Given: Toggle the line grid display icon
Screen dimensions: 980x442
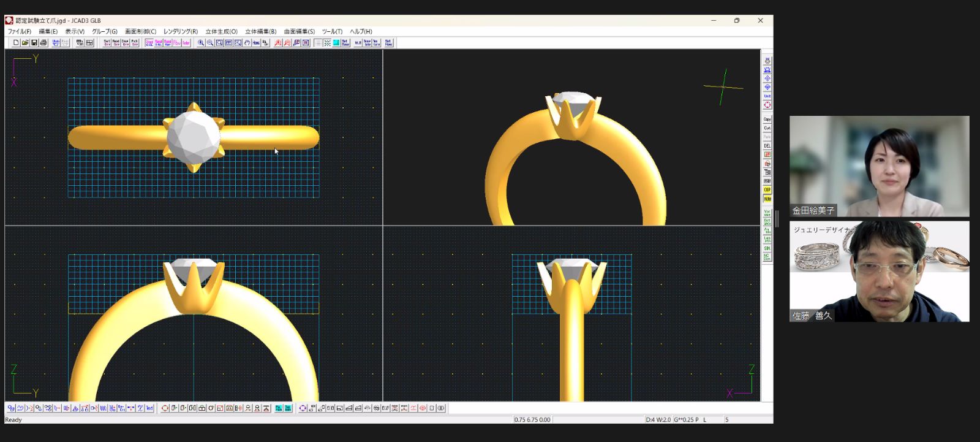Looking at the screenshot, I should [318, 43].
